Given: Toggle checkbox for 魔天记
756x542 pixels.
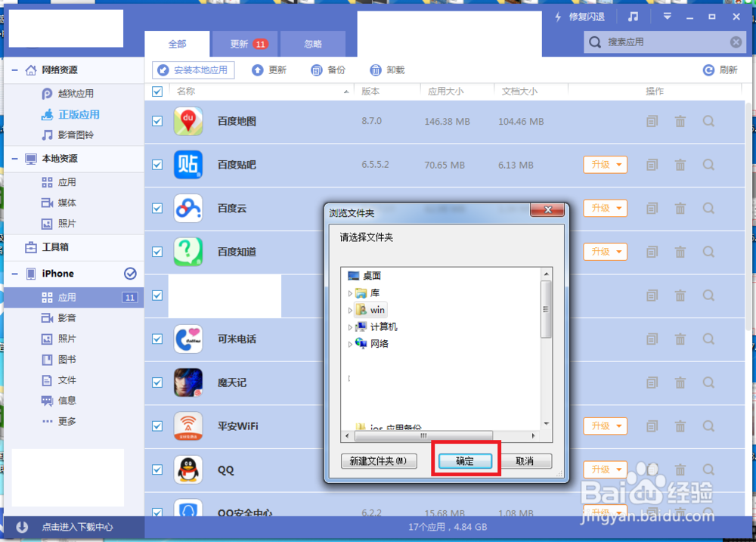Looking at the screenshot, I should [x=157, y=382].
